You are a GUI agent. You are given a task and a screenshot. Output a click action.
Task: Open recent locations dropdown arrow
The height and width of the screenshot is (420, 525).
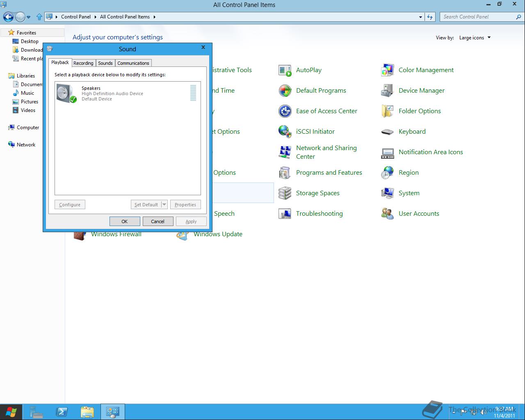pos(28,17)
